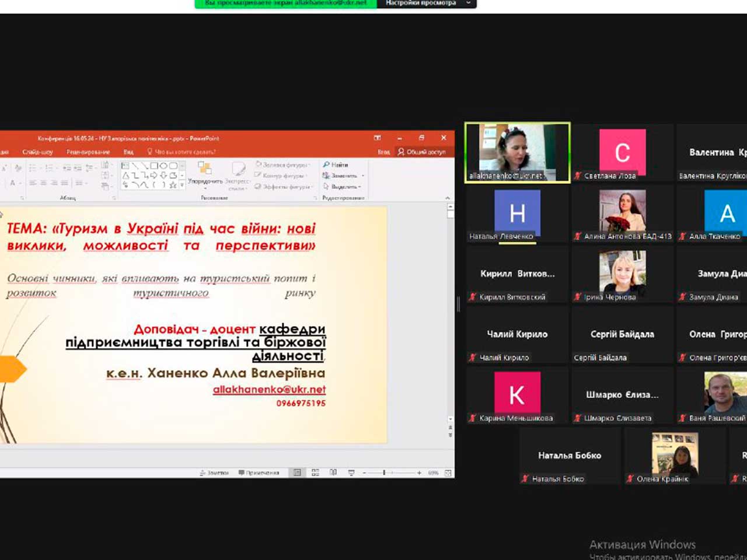This screenshot has height=560, width=747.
Task: Open the Слайд-шоу ribbon tab
Action: 37,152
